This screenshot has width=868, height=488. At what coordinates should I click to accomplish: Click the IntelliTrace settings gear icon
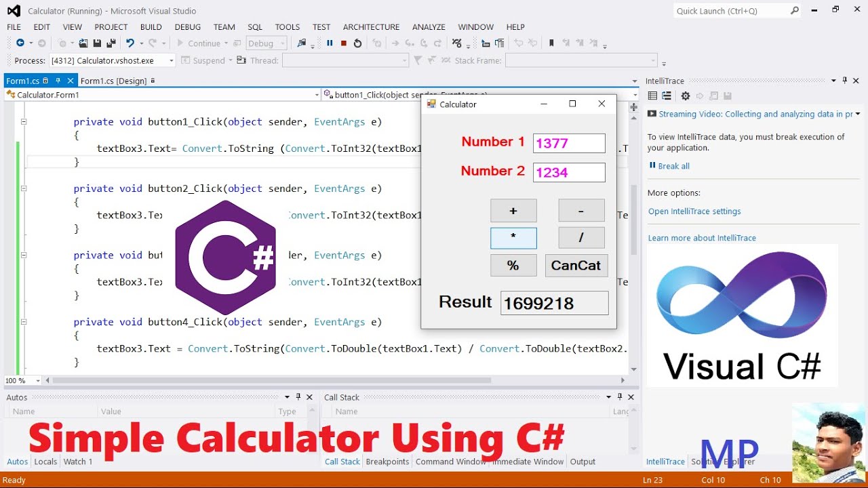(686, 96)
